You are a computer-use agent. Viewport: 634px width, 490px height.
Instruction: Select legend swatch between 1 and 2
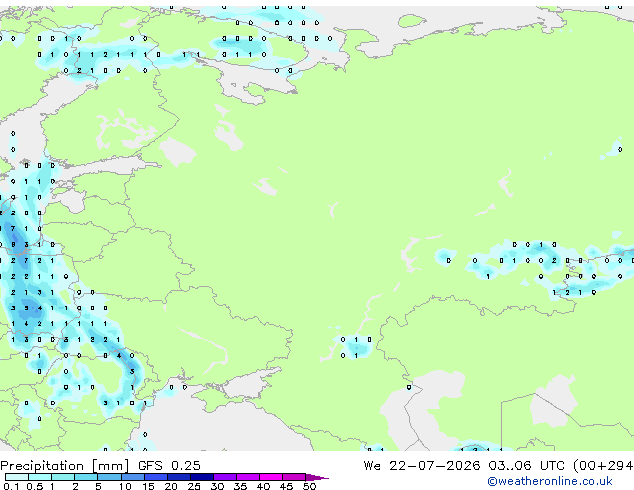[63, 477]
